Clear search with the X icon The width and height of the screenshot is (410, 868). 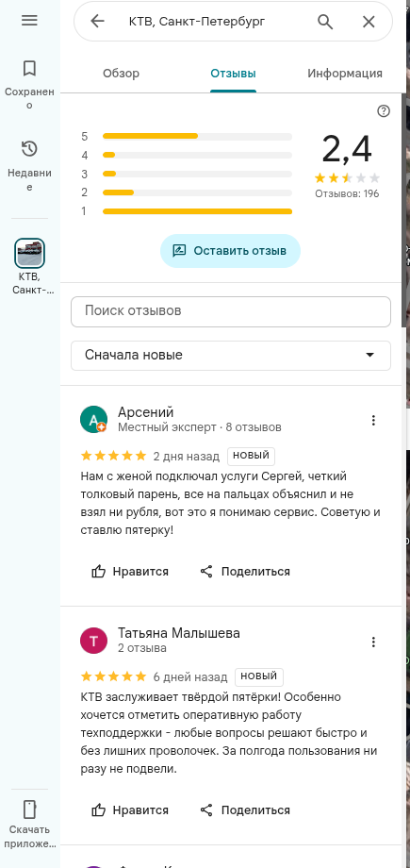pos(369,22)
